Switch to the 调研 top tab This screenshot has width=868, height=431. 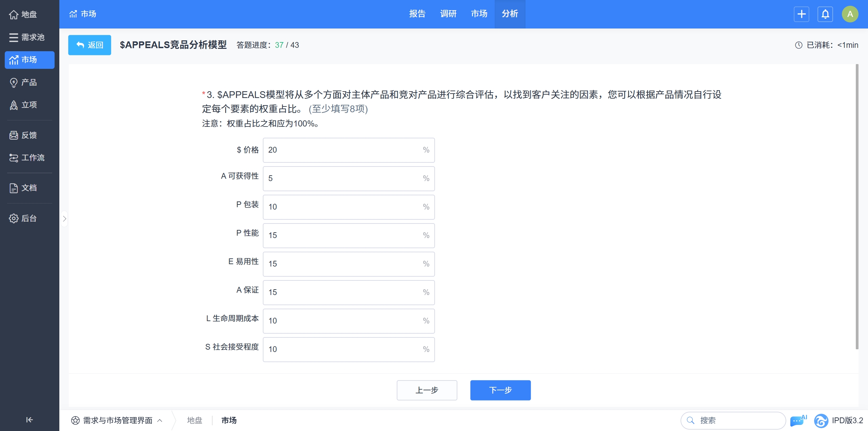[448, 14]
